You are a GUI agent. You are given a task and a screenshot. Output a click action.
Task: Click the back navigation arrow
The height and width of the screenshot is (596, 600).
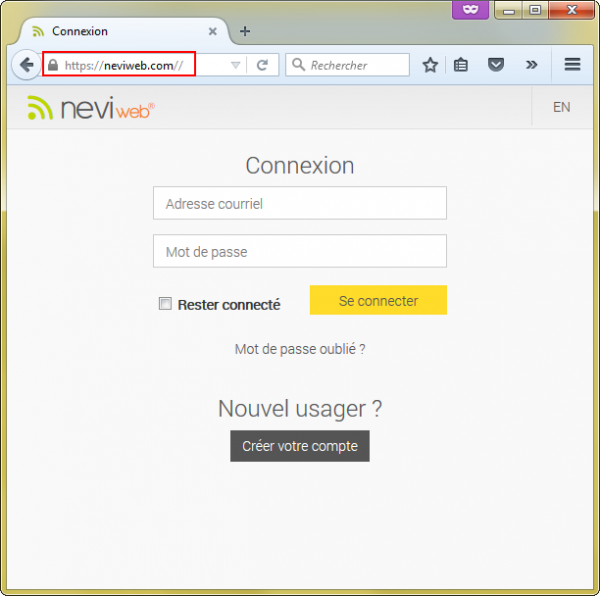point(26,65)
